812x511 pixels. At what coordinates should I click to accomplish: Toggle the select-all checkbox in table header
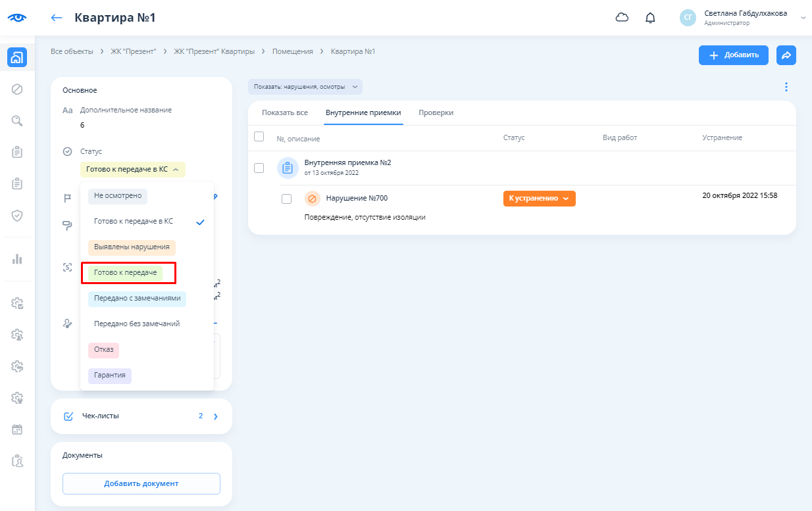point(259,137)
